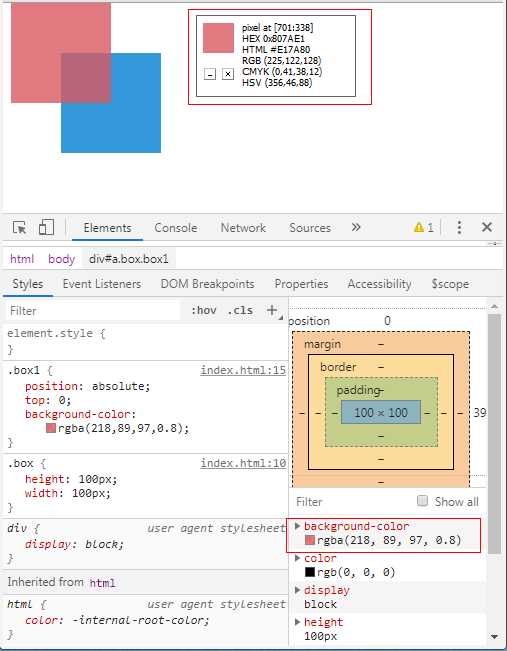Open the Event Listeners sub-tab
Image resolution: width=507 pixels, height=651 pixels.
click(102, 284)
